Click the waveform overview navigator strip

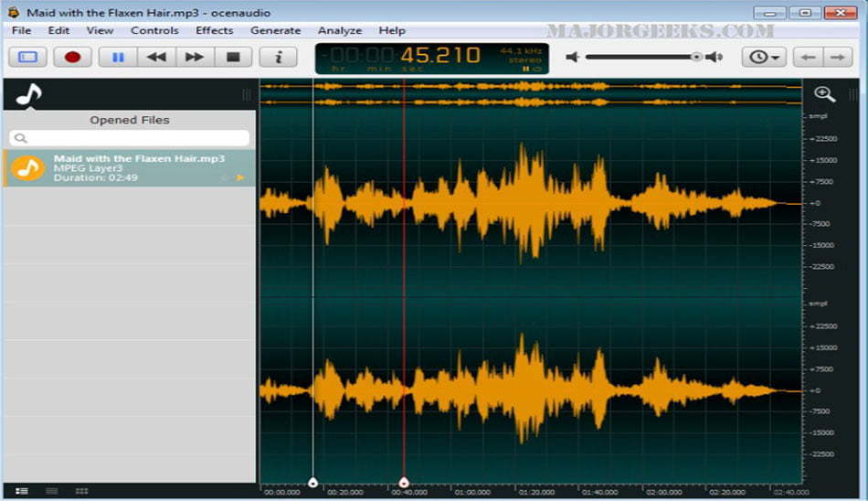pos(531,93)
